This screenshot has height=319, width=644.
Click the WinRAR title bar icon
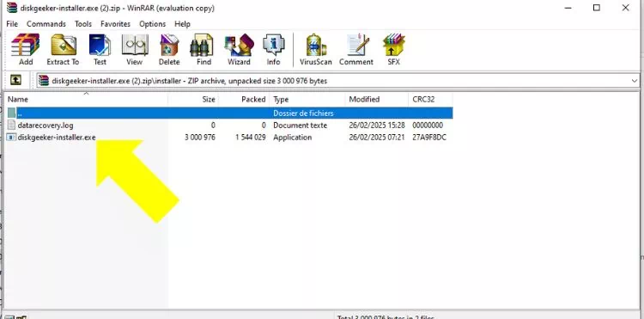coord(12,8)
